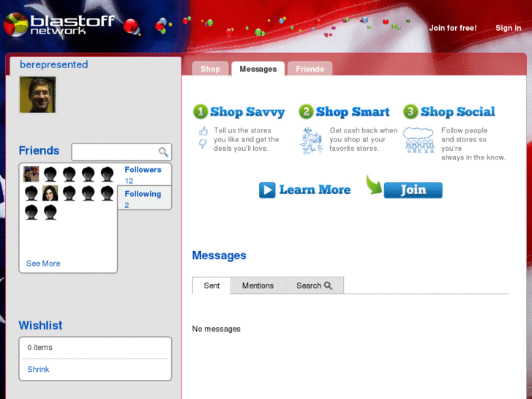This screenshot has width=532, height=399.
Task: Open the Search messages tab
Action: (x=314, y=286)
